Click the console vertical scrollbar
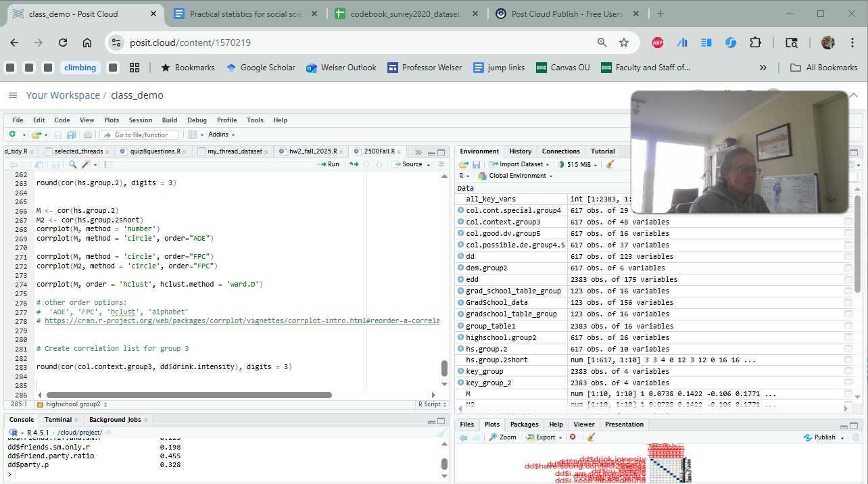This screenshot has width=868, height=484. click(x=444, y=464)
